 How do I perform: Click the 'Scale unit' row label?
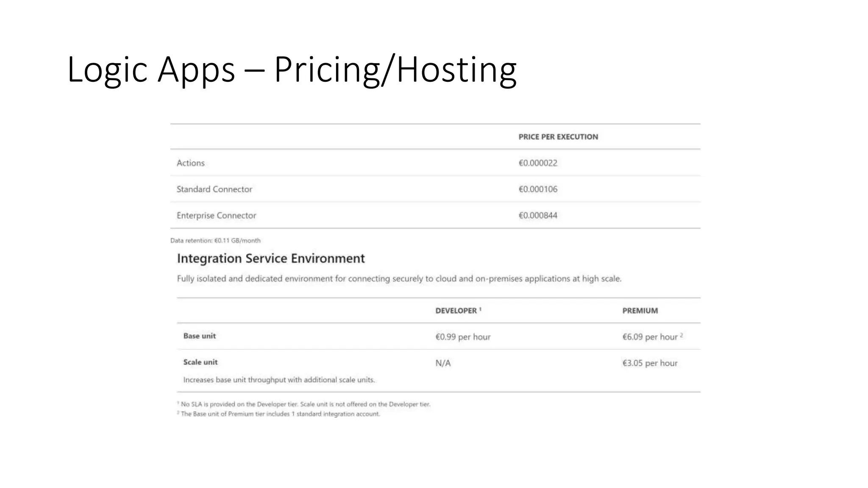coord(200,362)
